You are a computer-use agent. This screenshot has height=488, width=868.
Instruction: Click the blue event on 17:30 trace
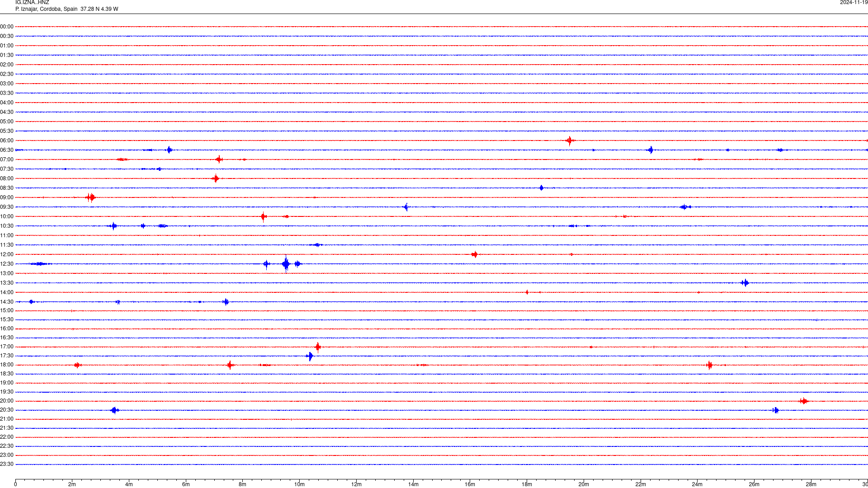[310, 356]
